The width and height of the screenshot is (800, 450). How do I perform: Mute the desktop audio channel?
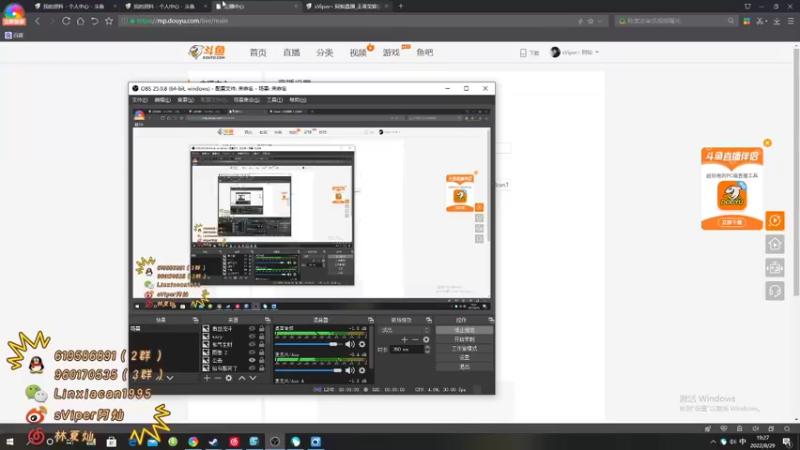pos(349,344)
